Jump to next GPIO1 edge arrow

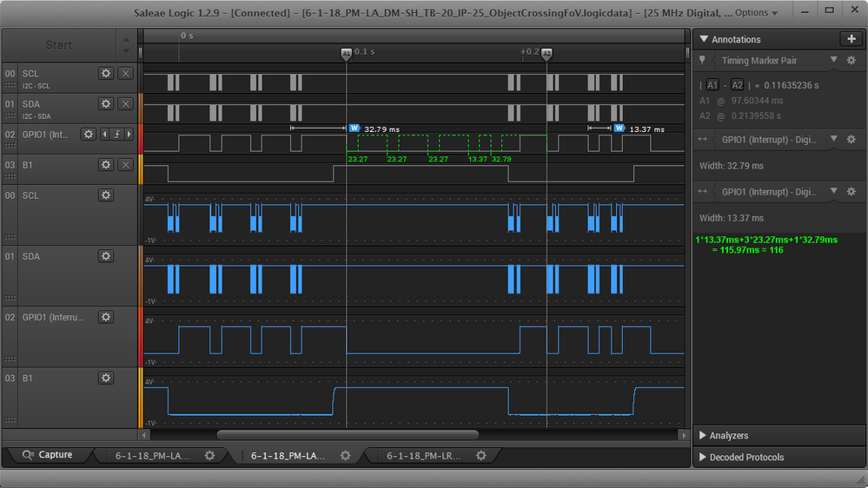point(129,135)
